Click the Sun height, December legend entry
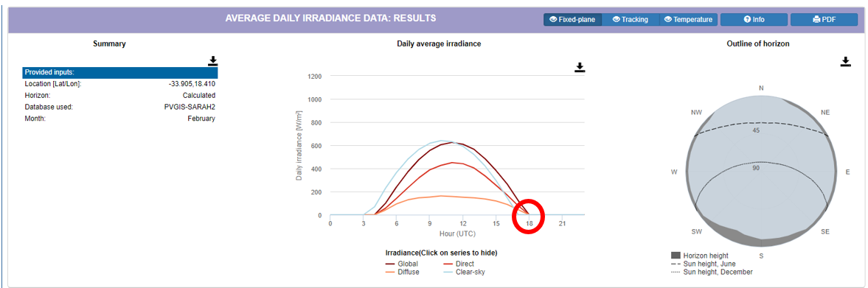Viewport: 868px width, 288px height. [712, 272]
